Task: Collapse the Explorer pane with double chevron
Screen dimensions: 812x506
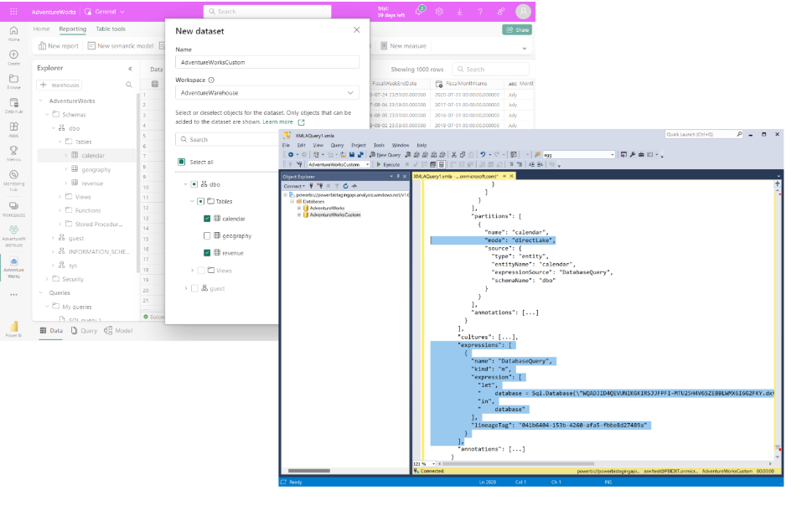Action: tap(130, 69)
